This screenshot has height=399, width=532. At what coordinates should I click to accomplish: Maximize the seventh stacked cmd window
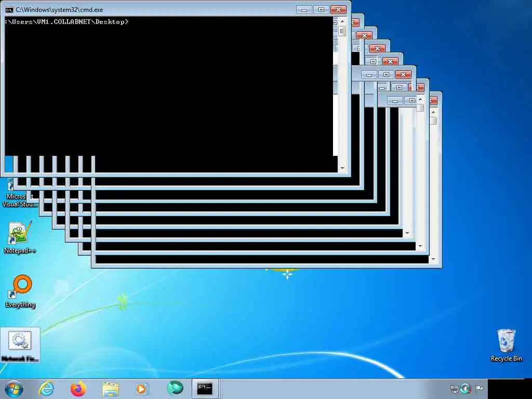pyautogui.click(x=399, y=87)
